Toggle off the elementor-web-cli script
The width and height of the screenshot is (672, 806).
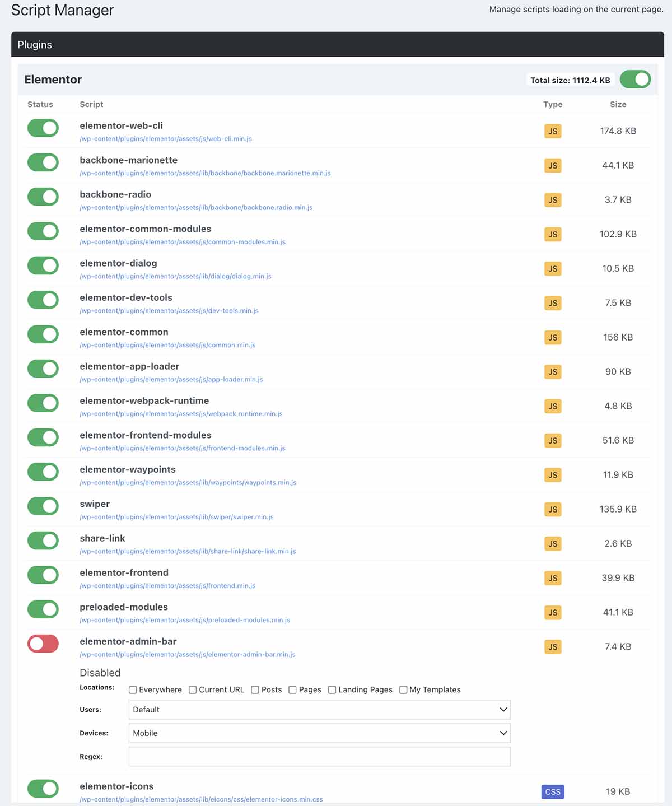click(x=43, y=128)
